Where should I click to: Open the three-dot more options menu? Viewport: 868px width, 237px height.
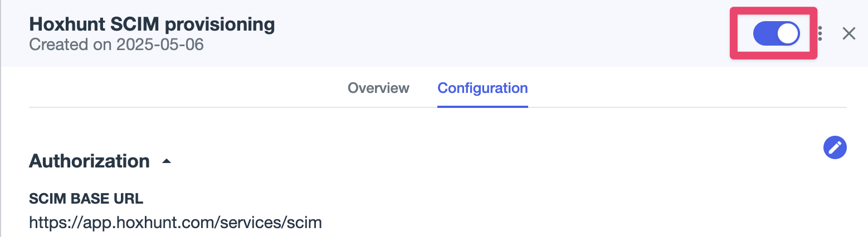point(820,34)
